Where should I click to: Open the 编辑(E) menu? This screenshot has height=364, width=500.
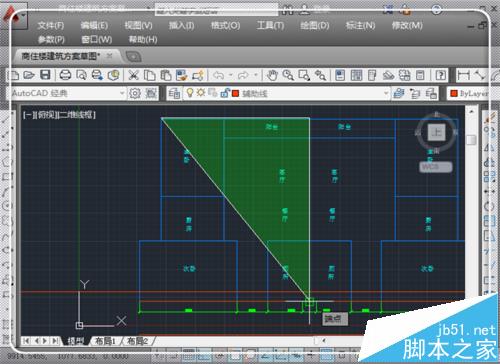pos(94,25)
